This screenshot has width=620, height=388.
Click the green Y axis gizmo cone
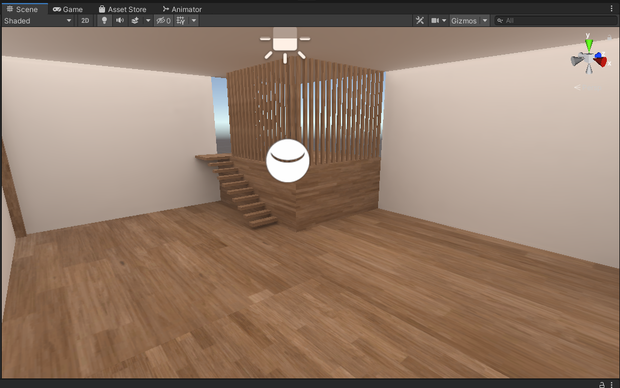pos(589,45)
